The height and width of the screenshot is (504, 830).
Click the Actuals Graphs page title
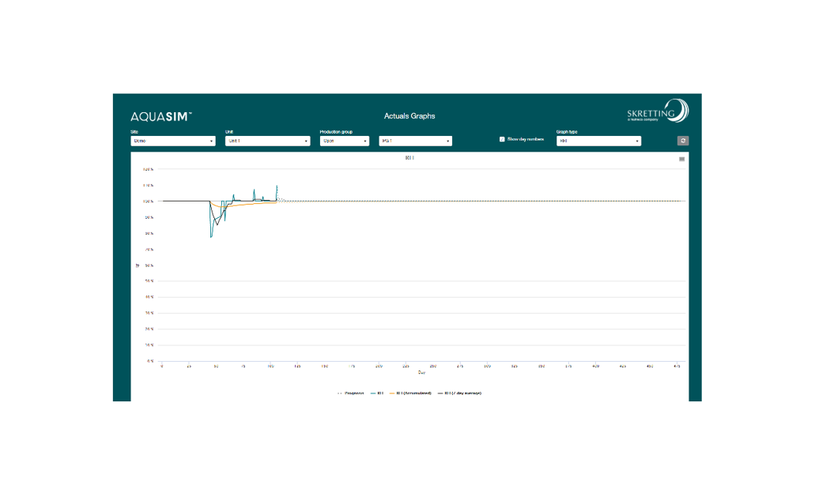click(x=409, y=116)
